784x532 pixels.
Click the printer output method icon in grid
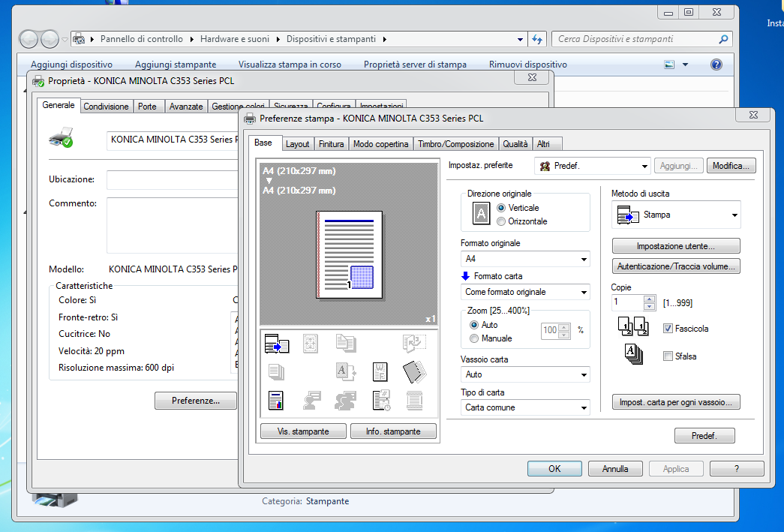coord(276,344)
